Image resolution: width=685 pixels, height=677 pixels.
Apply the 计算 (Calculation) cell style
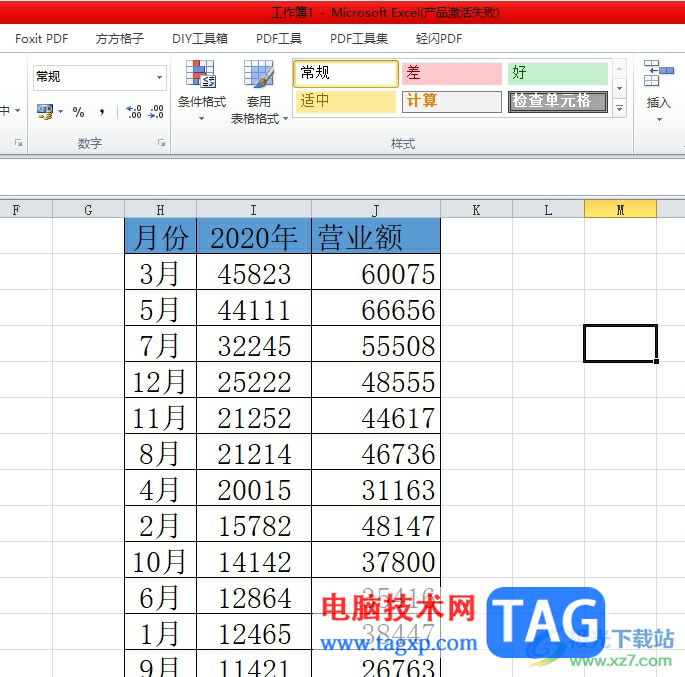451,101
